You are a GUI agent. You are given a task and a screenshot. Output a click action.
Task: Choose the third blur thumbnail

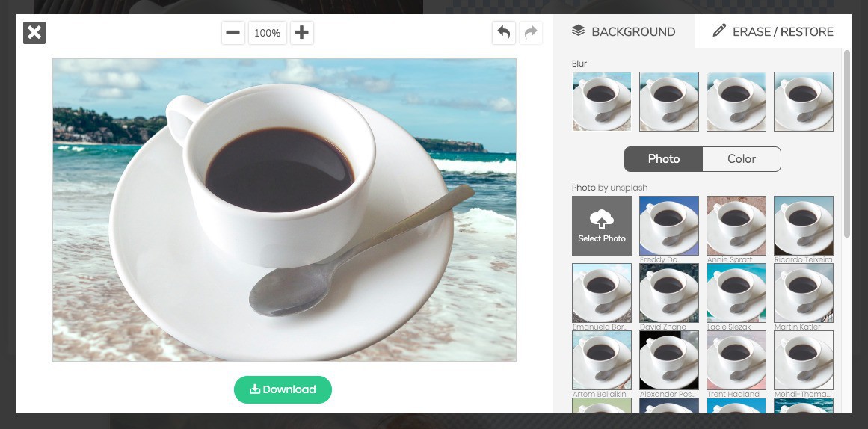coord(736,102)
